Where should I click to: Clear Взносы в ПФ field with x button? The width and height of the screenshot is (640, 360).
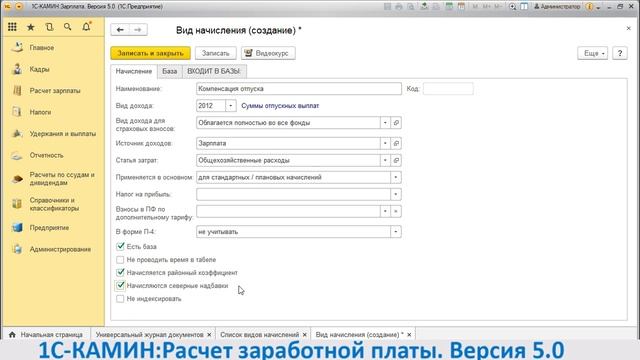click(396, 211)
